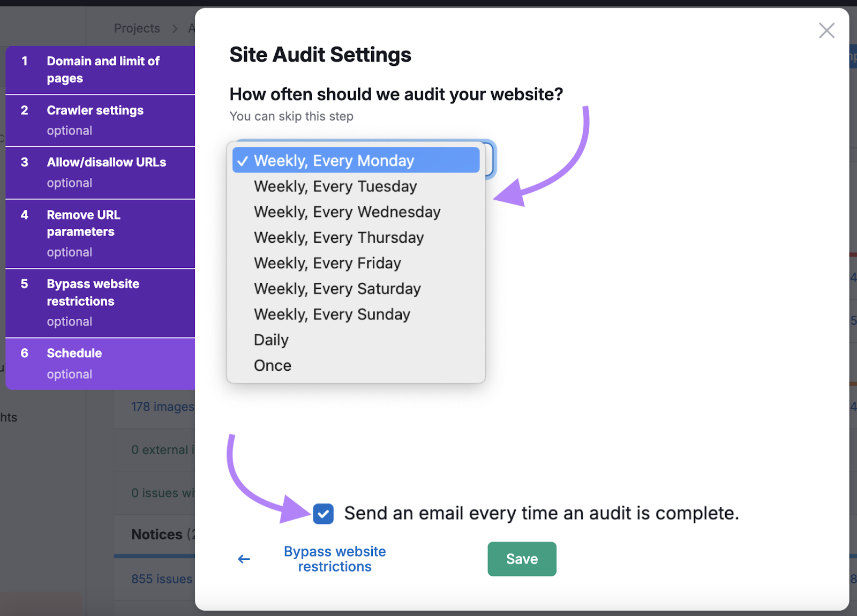Image resolution: width=857 pixels, height=616 pixels.
Task: Click the 855 issues row in the background
Action: click(162, 579)
